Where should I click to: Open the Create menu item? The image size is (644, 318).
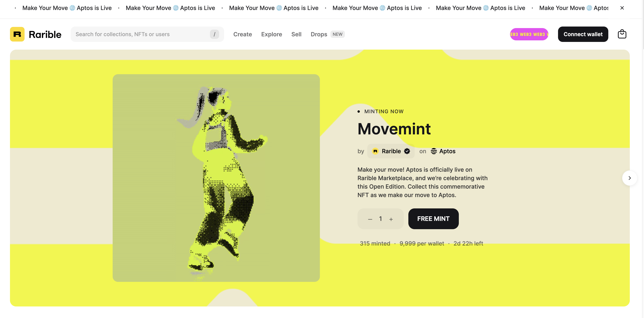(243, 34)
